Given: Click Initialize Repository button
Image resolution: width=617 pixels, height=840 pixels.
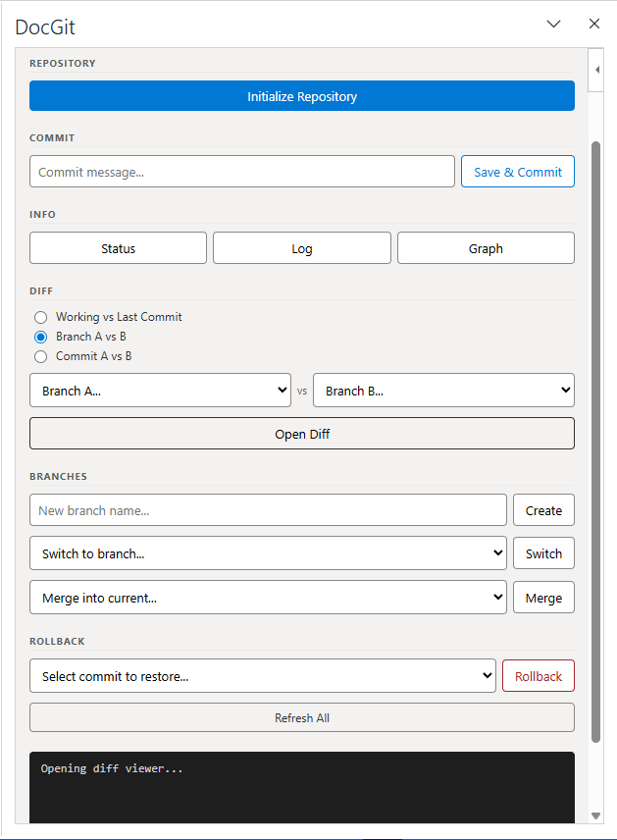Looking at the screenshot, I should coord(302,96).
